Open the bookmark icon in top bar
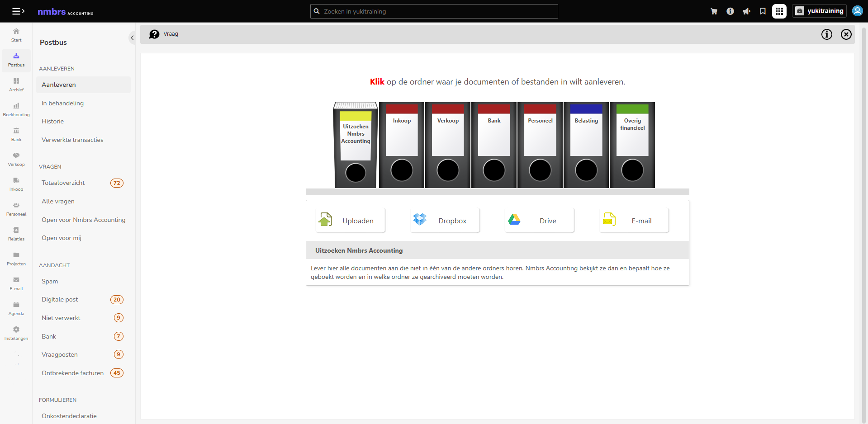This screenshot has height=424, width=868. [763, 11]
